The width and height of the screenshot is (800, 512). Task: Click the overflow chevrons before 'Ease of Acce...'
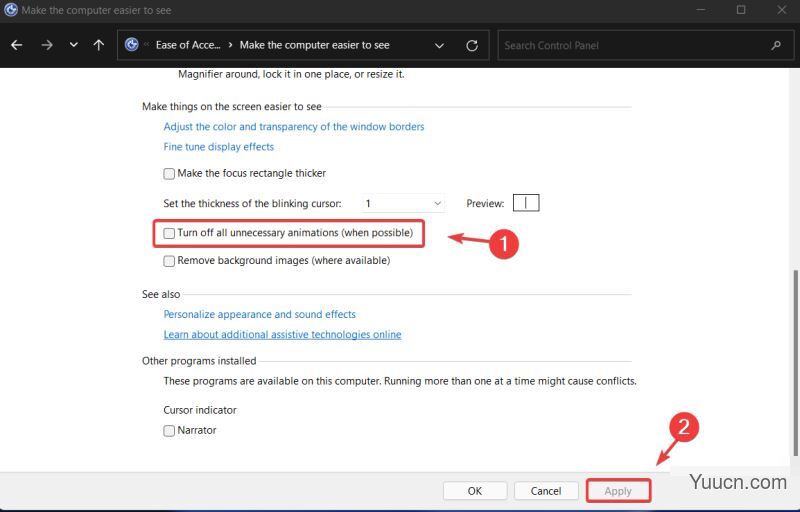(x=146, y=45)
